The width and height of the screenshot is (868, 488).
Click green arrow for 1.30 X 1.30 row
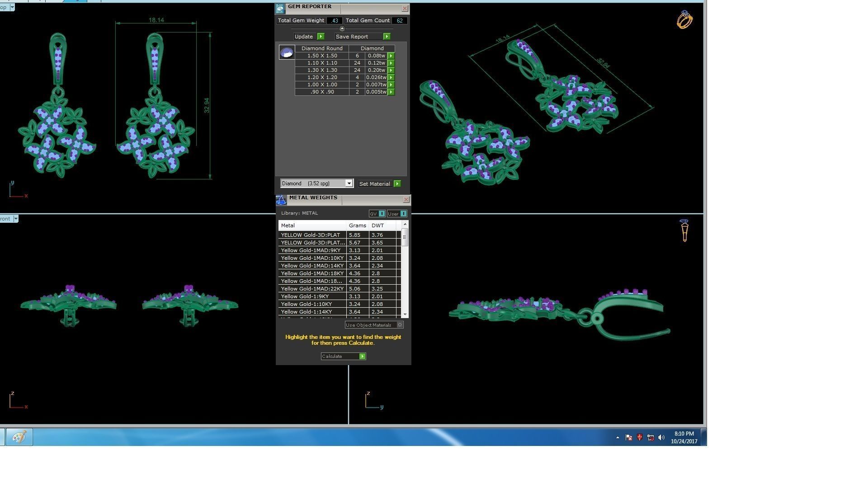click(391, 70)
